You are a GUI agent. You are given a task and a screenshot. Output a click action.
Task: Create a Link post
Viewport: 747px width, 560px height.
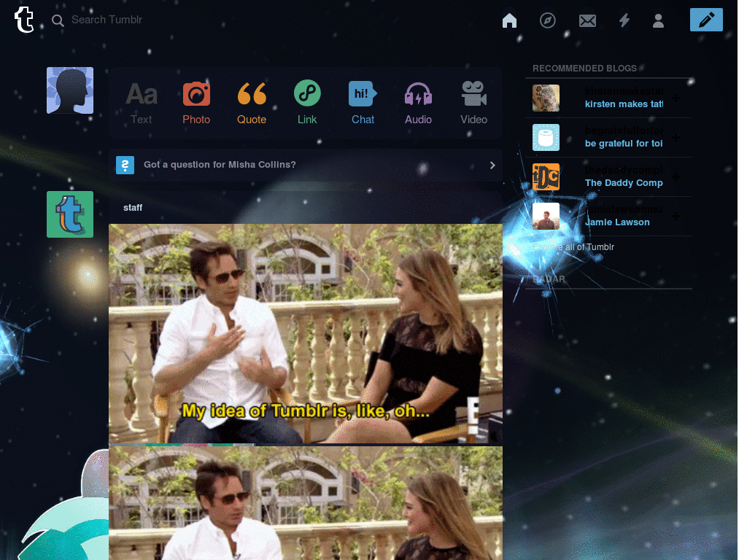pyautogui.click(x=307, y=104)
